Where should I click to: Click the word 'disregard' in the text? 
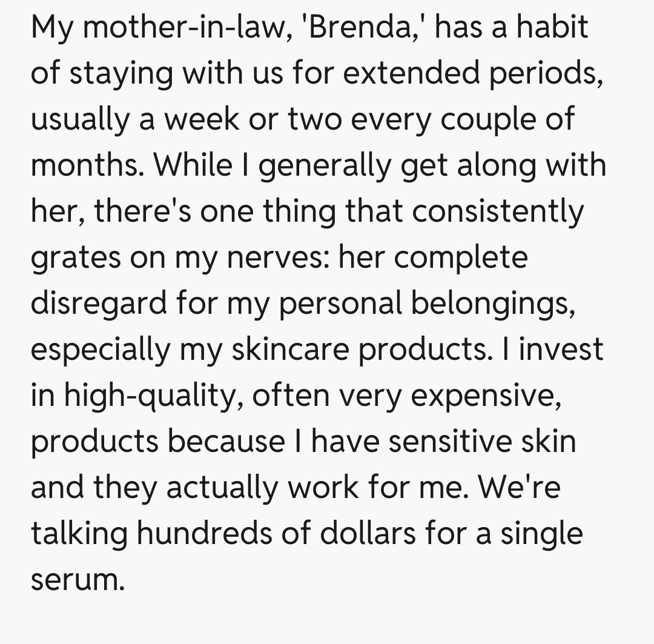click(98, 304)
